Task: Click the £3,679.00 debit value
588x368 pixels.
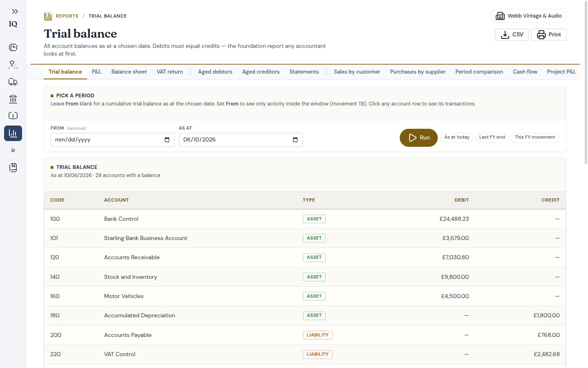Action: tap(456, 238)
